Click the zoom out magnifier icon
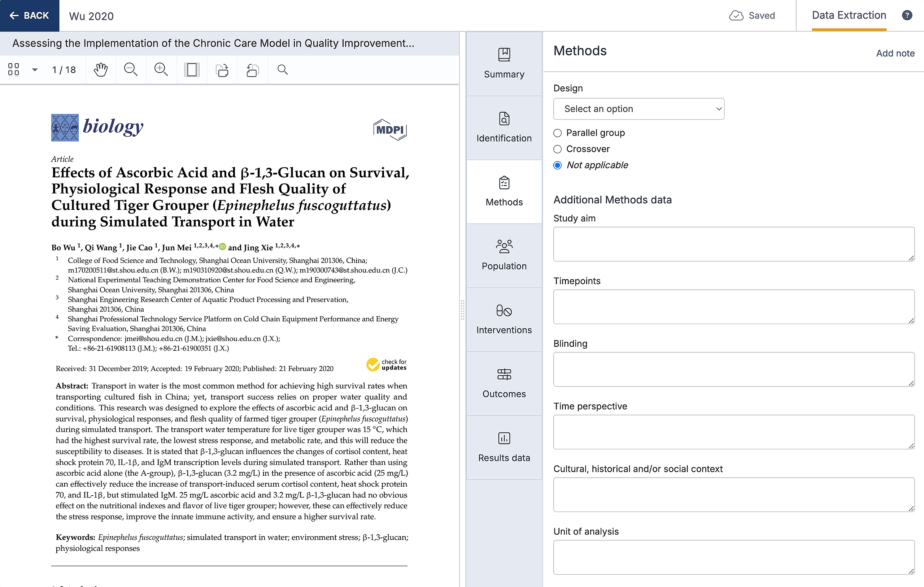 click(x=130, y=70)
